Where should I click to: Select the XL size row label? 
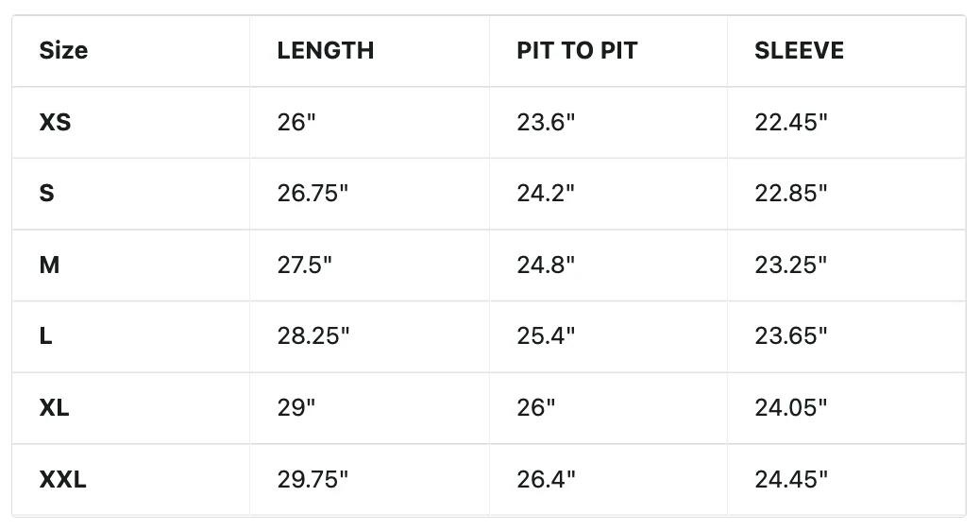point(55,408)
